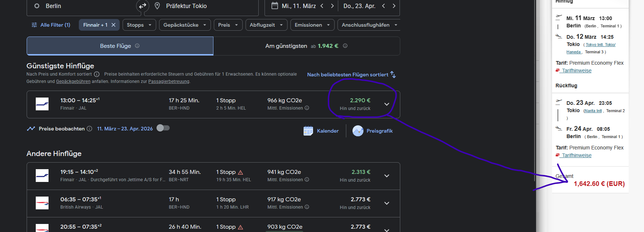Go to next return date

[394, 6]
